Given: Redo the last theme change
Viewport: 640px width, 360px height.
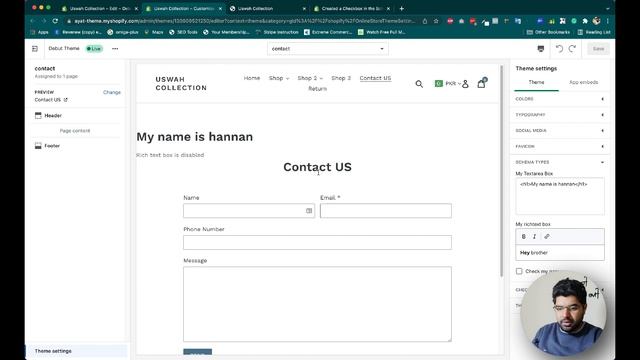Looking at the screenshot, I should (x=572, y=49).
